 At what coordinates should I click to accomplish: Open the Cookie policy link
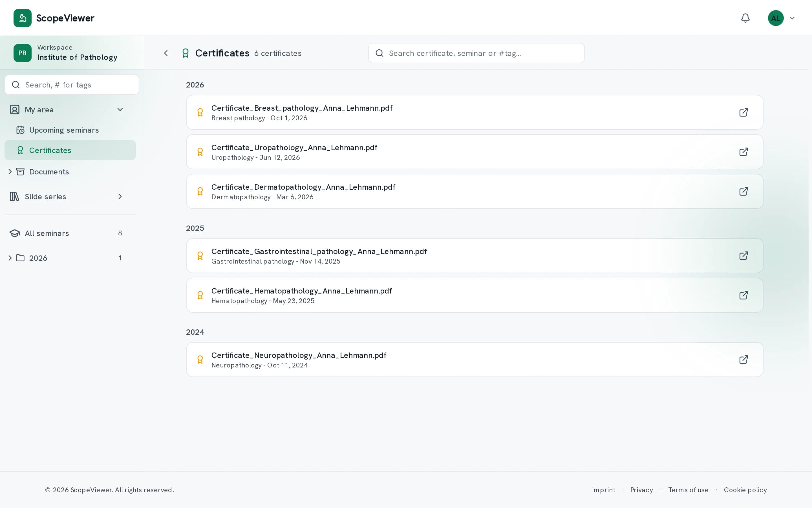(x=745, y=490)
